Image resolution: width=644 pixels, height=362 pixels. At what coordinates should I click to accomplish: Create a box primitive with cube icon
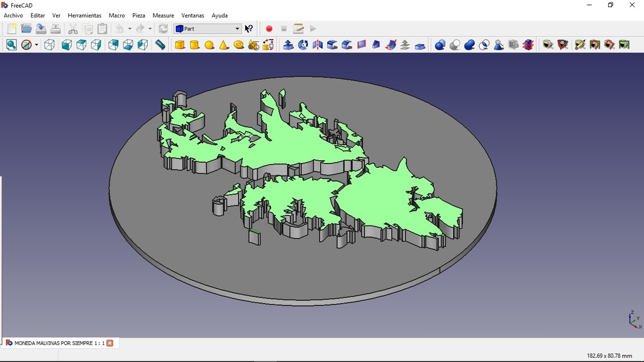(x=180, y=45)
